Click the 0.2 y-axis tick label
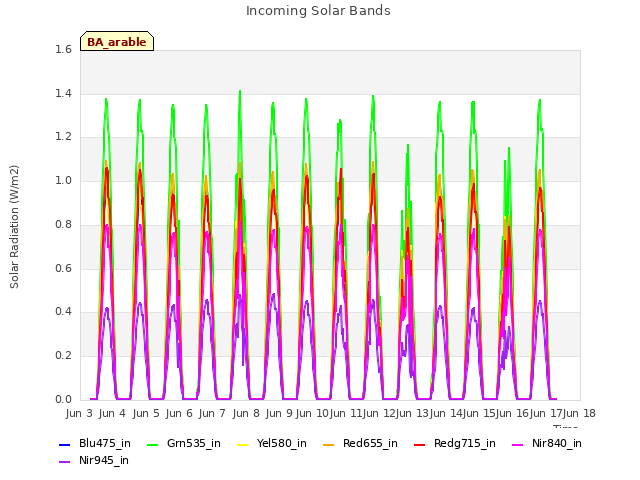 pos(63,356)
